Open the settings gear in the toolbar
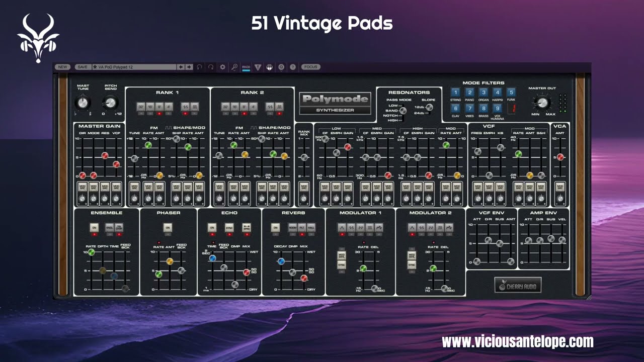Screen dimensions: 644x362 tap(222, 67)
